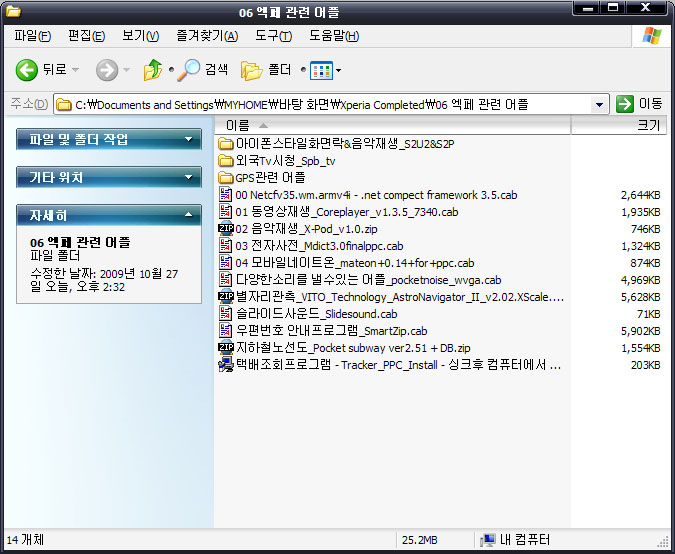Select 00 Netcfv35 cab file icon
Viewport: 675px width, 554px height.
tap(225, 194)
